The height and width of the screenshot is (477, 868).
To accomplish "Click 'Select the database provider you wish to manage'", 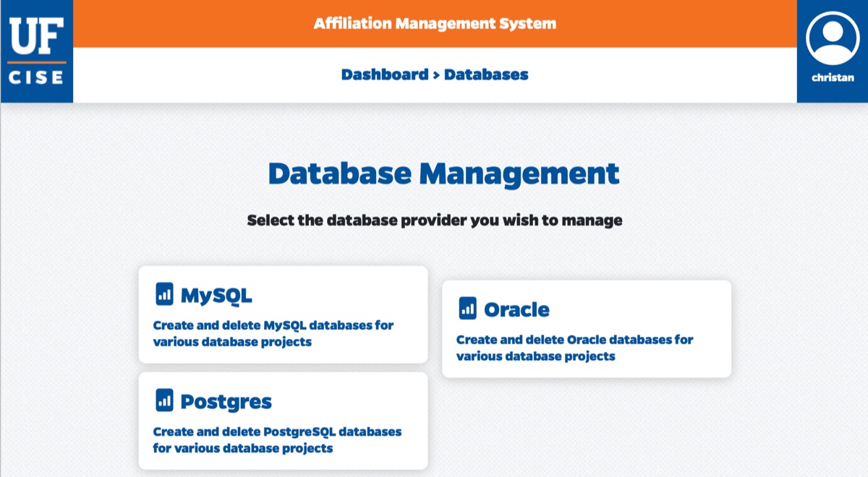I will tap(435, 220).
